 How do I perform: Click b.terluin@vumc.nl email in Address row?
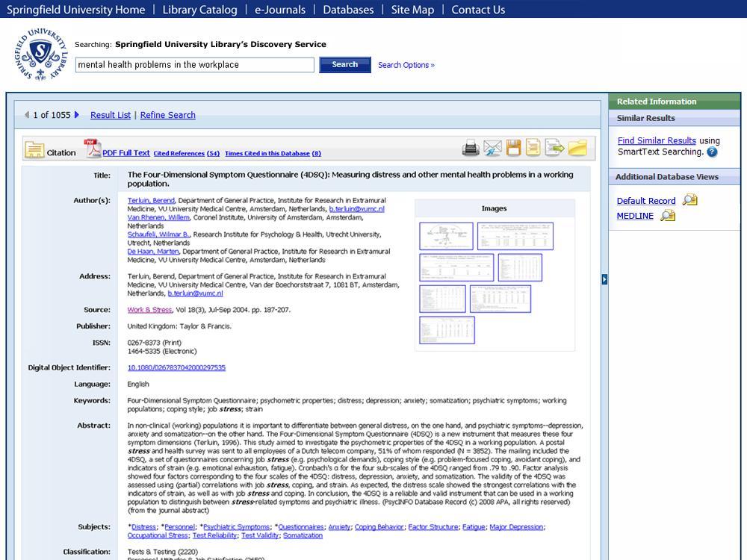point(195,293)
